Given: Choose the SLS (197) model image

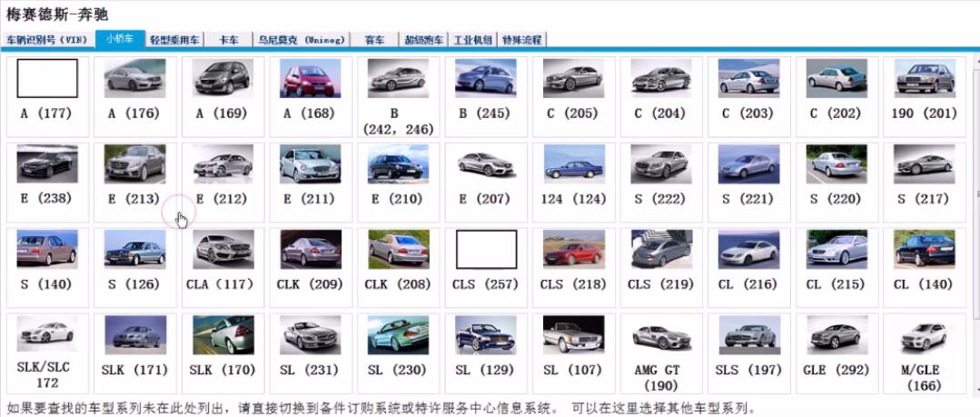Looking at the screenshot, I should 748,335.
